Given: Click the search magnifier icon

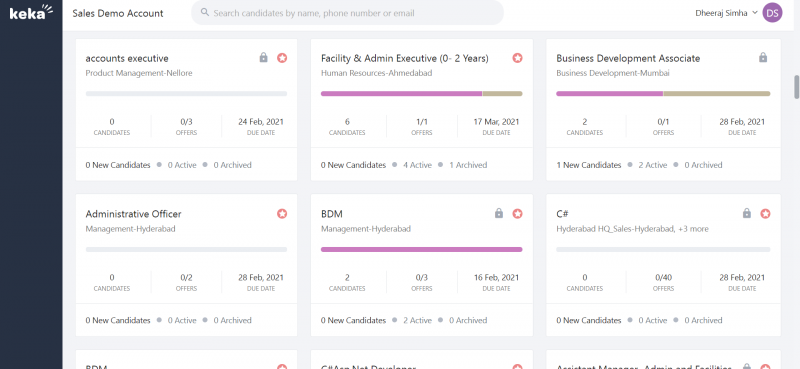Looking at the screenshot, I should [205, 12].
